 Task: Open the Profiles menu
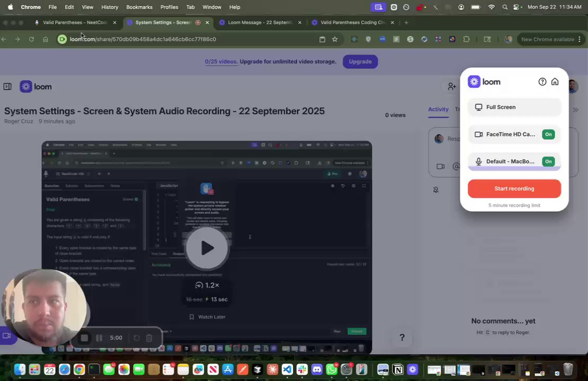(169, 7)
